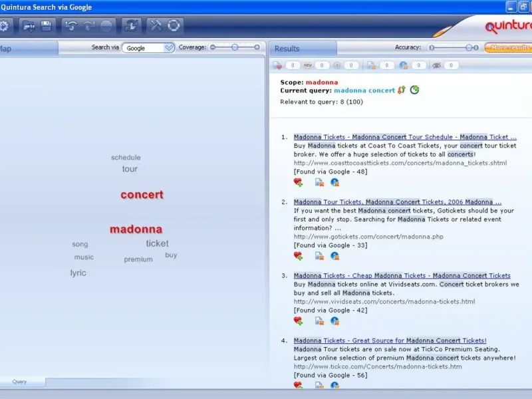Swap query order with the orange-green arrows icon

(402, 90)
